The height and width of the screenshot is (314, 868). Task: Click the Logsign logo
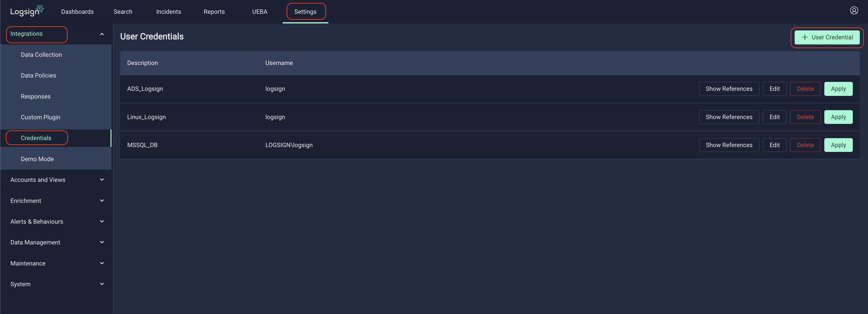(27, 11)
